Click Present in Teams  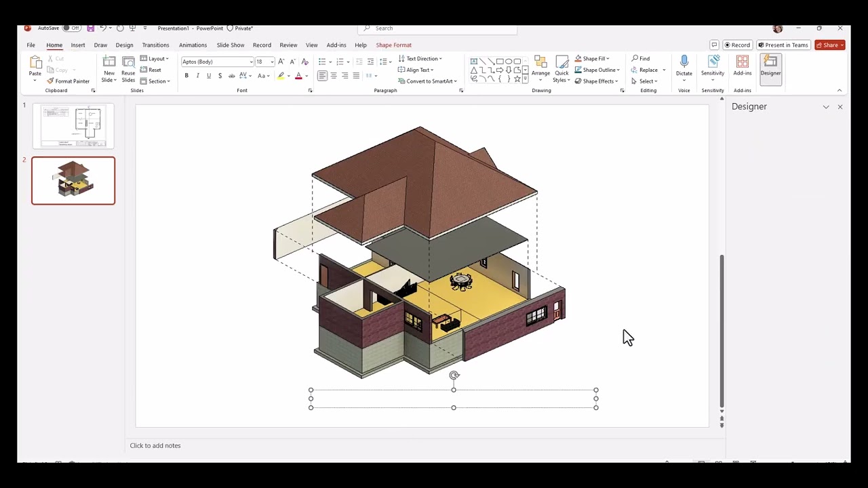[x=783, y=45]
